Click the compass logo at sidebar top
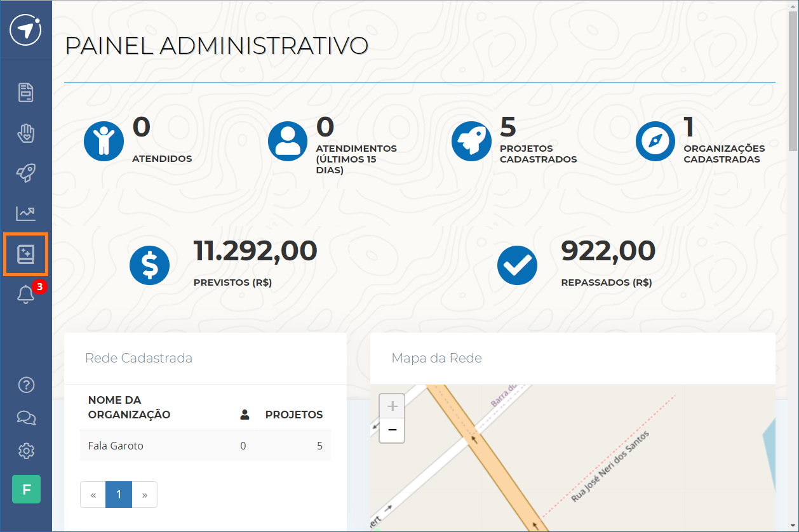The image size is (799, 532). [x=25, y=30]
